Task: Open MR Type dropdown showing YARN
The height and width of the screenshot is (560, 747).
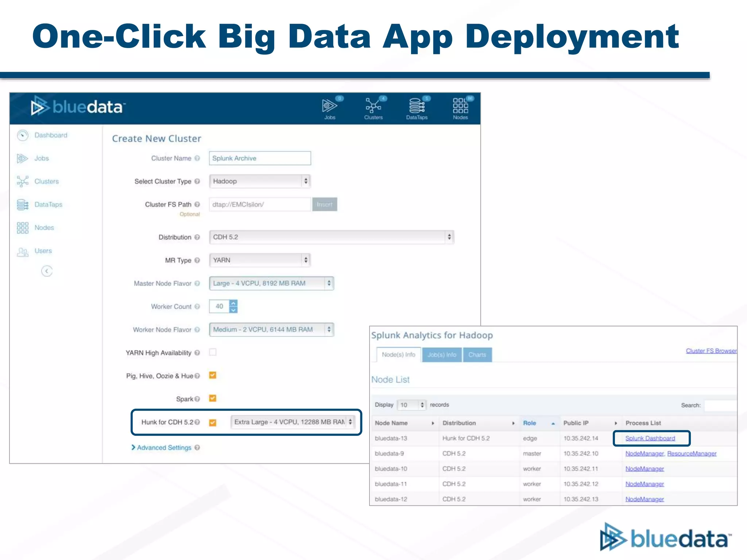Action: pyautogui.click(x=260, y=260)
